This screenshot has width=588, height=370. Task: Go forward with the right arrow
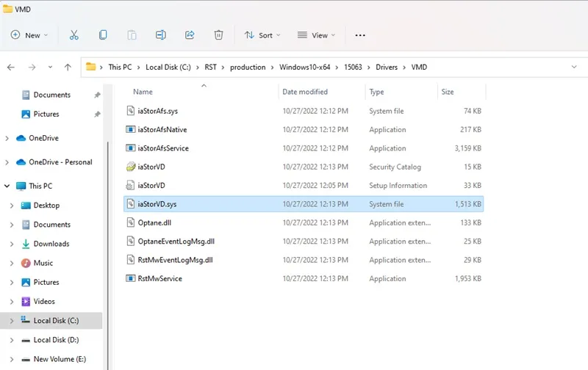click(32, 68)
